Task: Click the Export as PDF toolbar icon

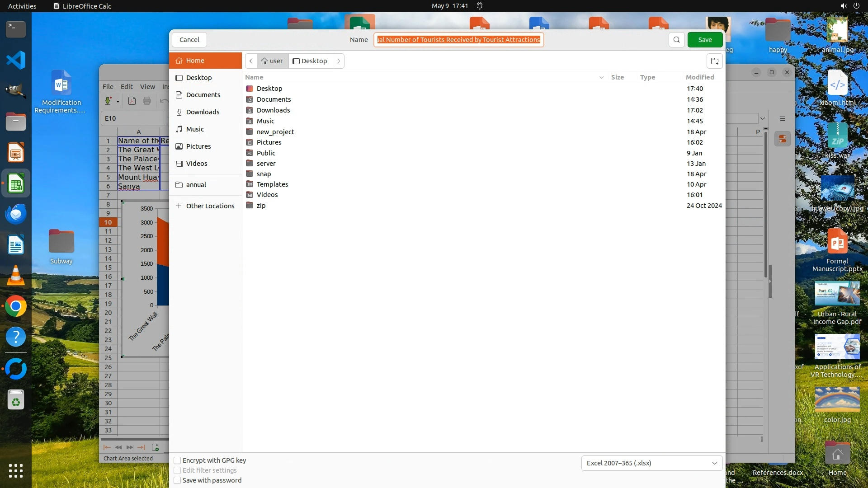Action: (132, 101)
